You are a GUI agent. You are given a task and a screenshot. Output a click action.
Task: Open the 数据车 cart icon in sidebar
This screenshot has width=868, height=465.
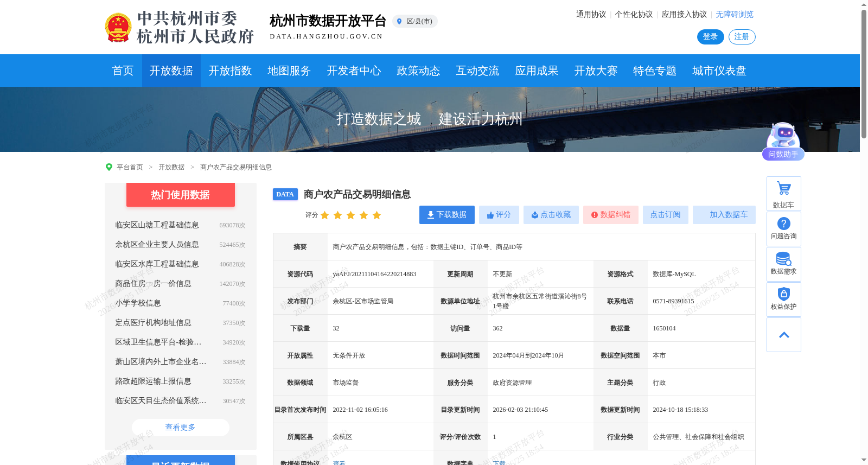(783, 188)
